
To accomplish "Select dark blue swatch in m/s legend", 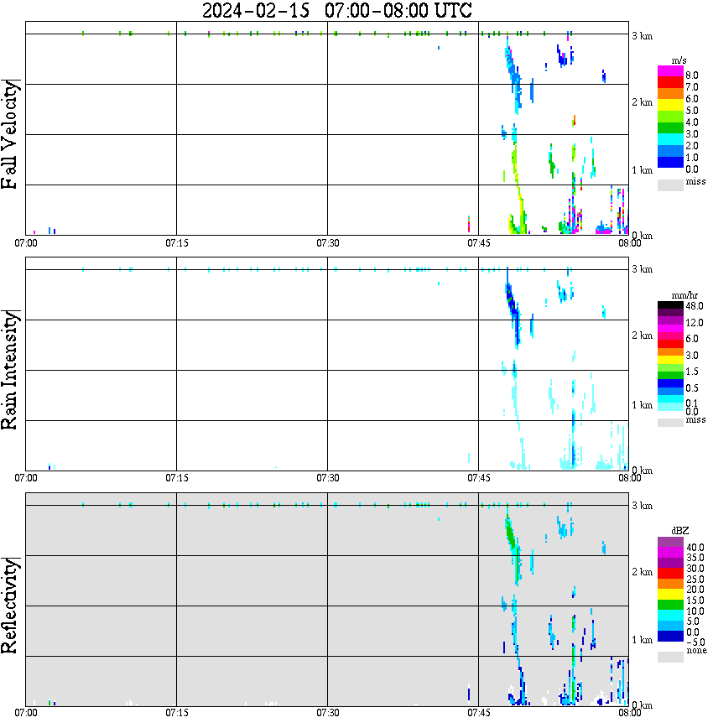I will [670, 163].
